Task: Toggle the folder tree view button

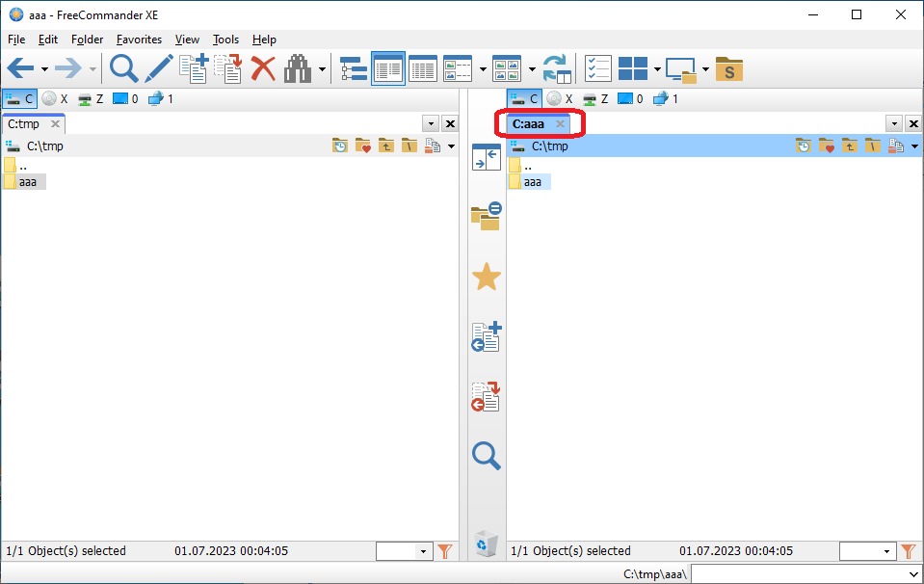Action: 354,68
